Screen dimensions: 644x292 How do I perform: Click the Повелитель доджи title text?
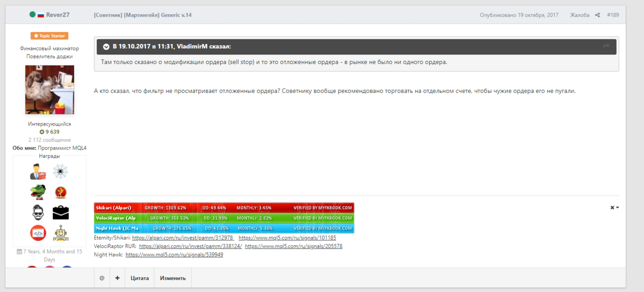[x=49, y=56]
